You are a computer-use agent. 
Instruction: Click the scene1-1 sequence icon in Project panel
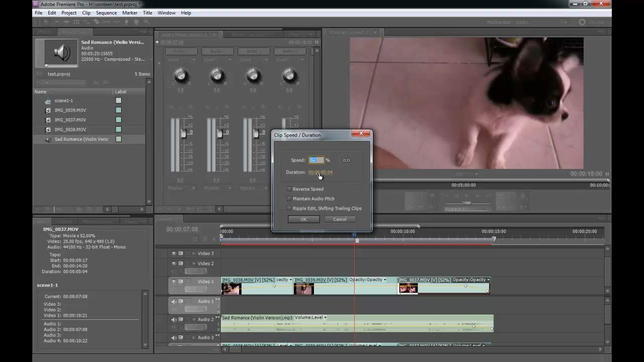coord(48,101)
